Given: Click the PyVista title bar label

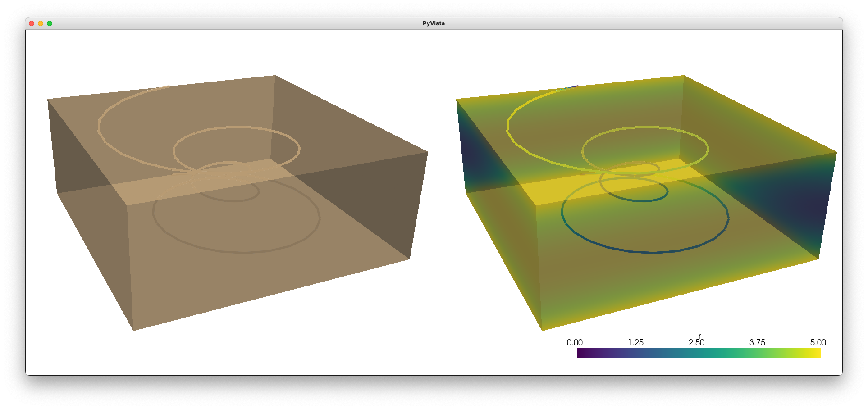Looking at the screenshot, I should pos(434,23).
